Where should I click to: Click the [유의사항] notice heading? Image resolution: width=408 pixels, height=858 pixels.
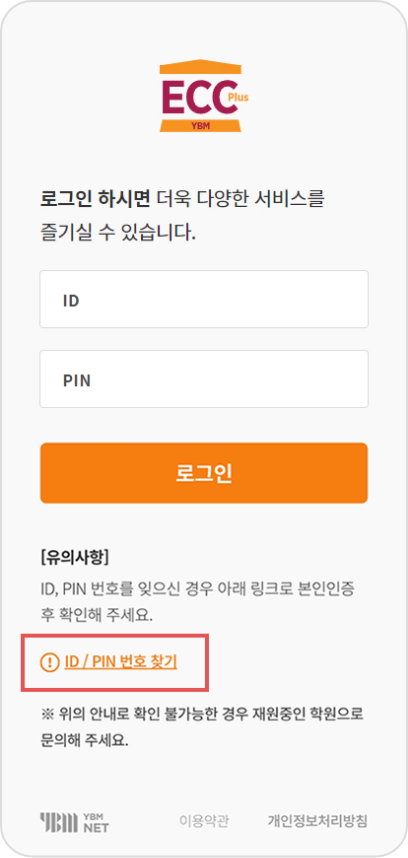pyautogui.click(x=75, y=559)
